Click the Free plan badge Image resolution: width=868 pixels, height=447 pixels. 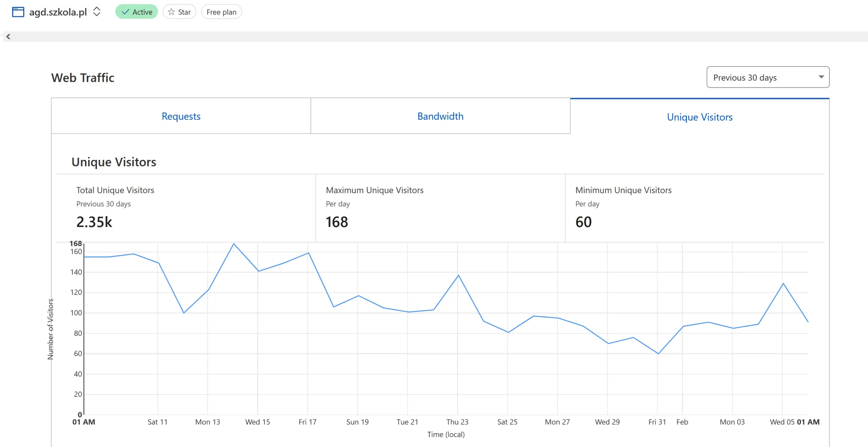(x=221, y=12)
